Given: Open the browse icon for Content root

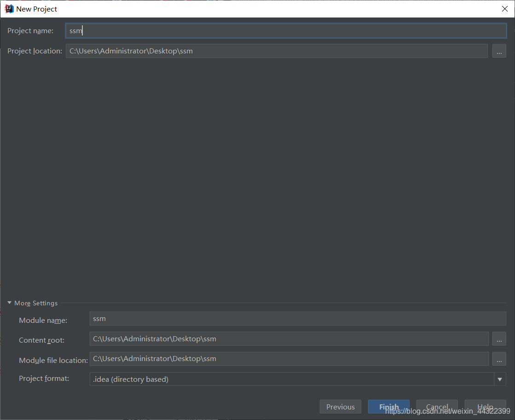Looking at the screenshot, I should (499, 338).
